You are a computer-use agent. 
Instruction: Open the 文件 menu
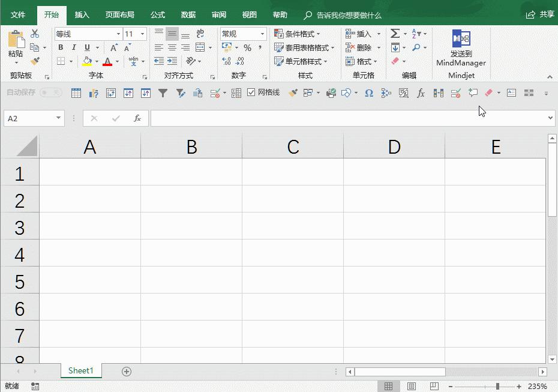point(17,14)
